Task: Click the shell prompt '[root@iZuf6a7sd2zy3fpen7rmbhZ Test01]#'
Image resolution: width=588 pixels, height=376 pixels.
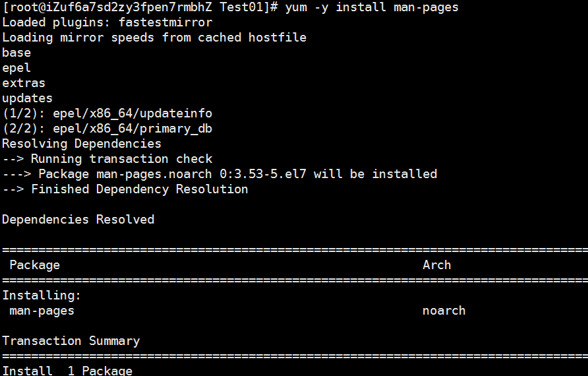Action: coord(140,7)
